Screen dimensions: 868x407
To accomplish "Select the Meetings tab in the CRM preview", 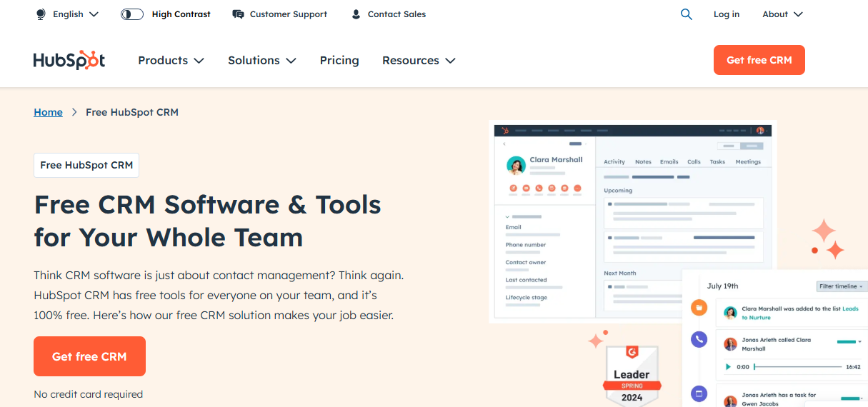I will pos(748,162).
